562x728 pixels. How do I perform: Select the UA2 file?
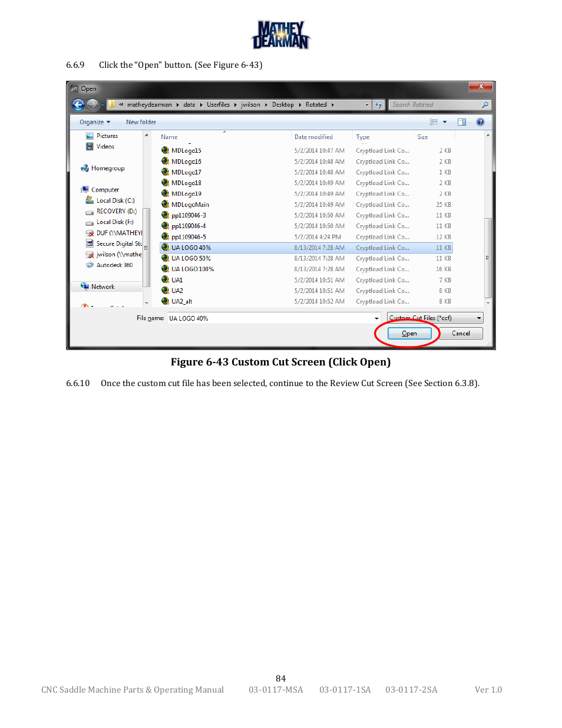pos(306,291)
